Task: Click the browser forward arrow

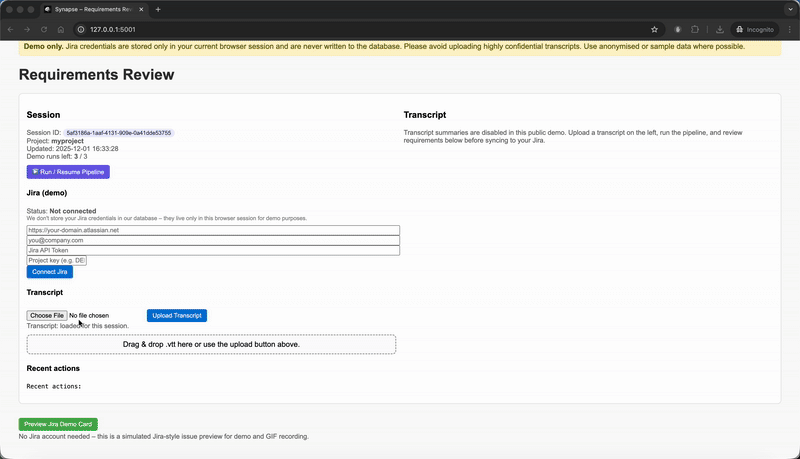Action: pyautogui.click(x=27, y=30)
